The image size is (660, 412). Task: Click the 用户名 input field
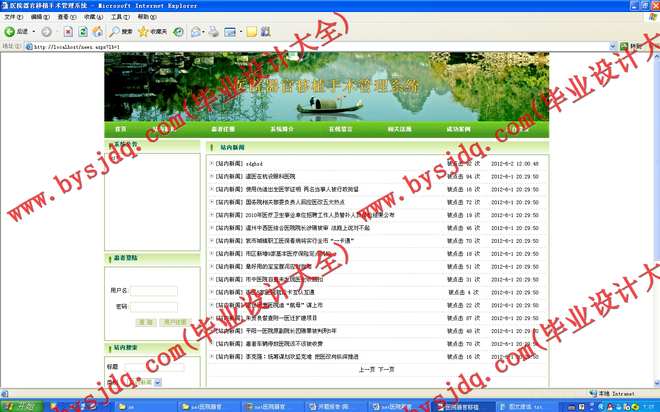(x=155, y=291)
